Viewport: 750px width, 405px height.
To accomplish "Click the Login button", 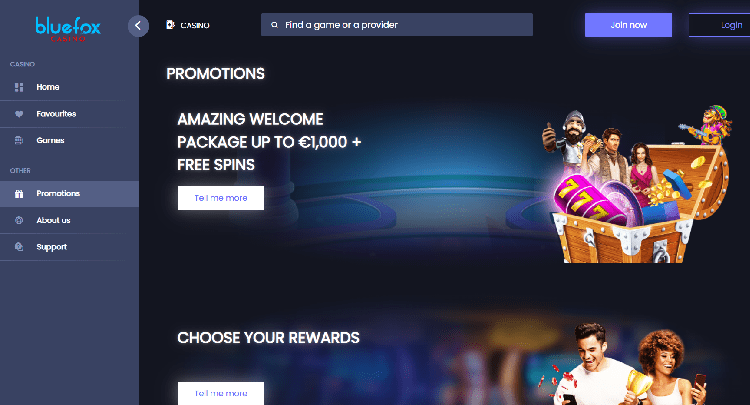I will (719, 25).
